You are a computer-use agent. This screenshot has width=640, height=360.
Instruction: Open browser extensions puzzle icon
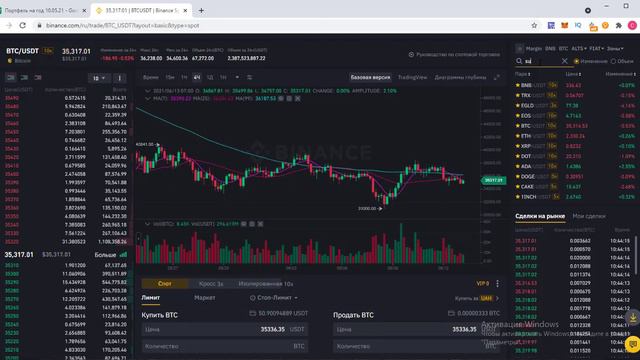(619, 26)
